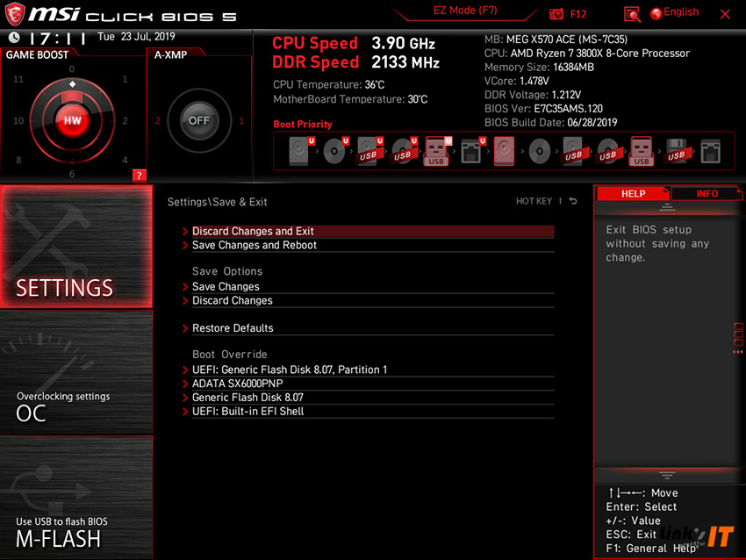The image size is (746, 560).
Task: Click the VCore: 1.478V reading
Action: 517,81
